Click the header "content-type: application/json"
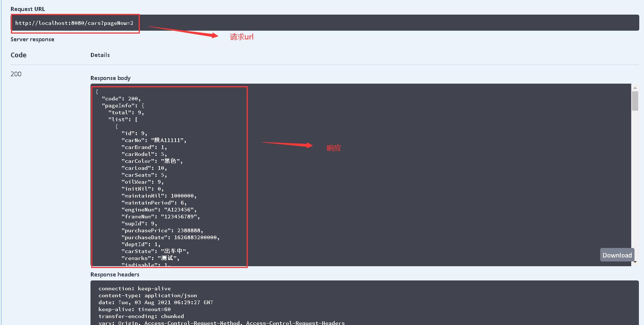The height and width of the screenshot is (325, 644). [x=148, y=295]
